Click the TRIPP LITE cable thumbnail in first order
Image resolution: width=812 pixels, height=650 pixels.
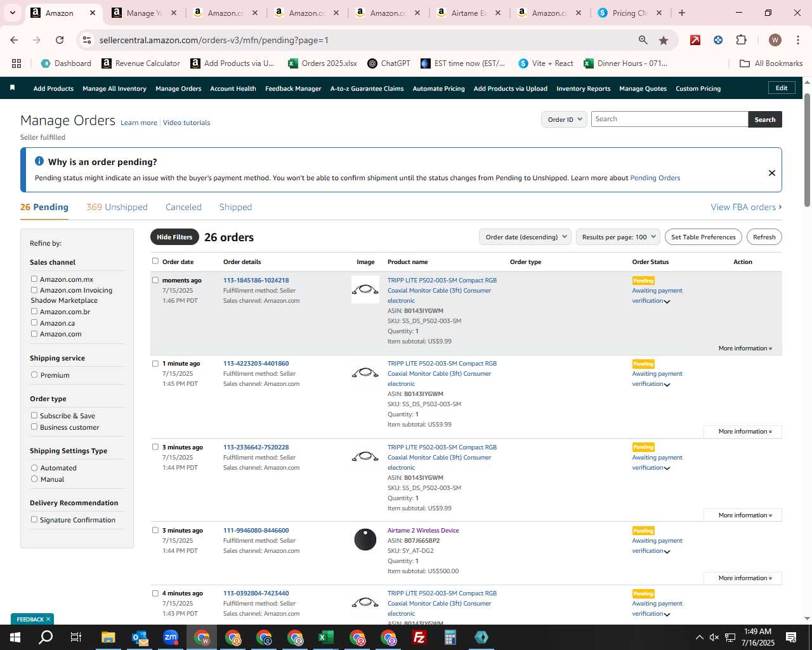click(365, 289)
